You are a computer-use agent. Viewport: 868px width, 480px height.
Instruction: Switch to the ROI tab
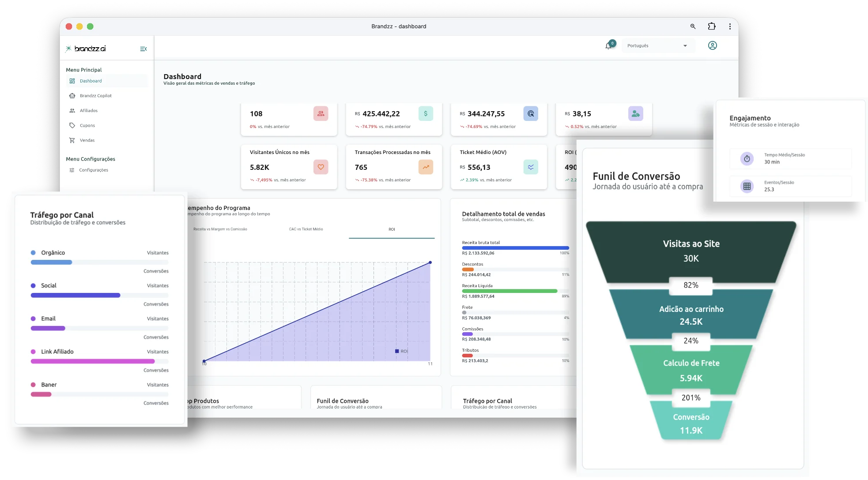pos(391,229)
